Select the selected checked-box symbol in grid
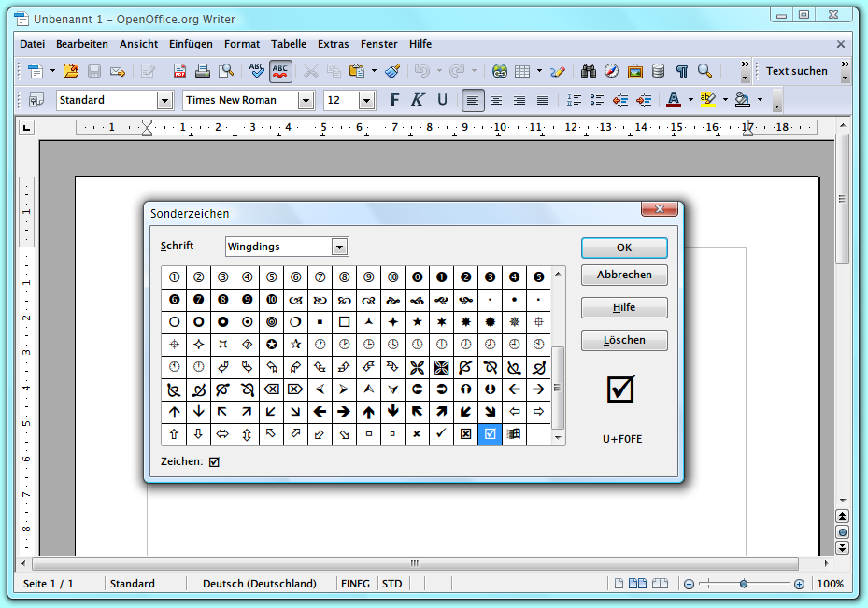This screenshot has width=868, height=608. click(x=490, y=434)
